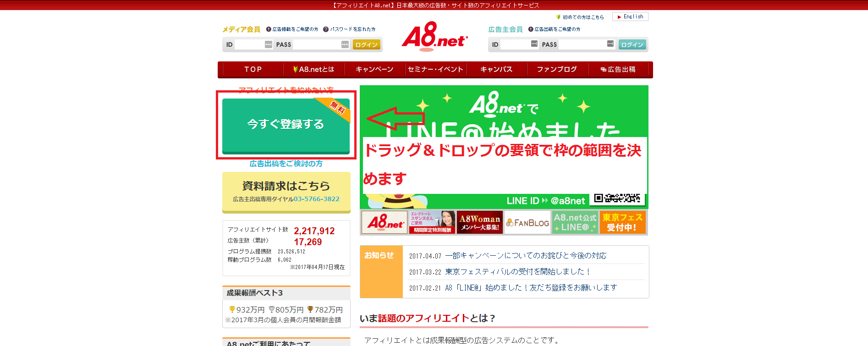This screenshot has width=868, height=346.
Task: Click the advertiser count 17,269
Action: (308, 242)
